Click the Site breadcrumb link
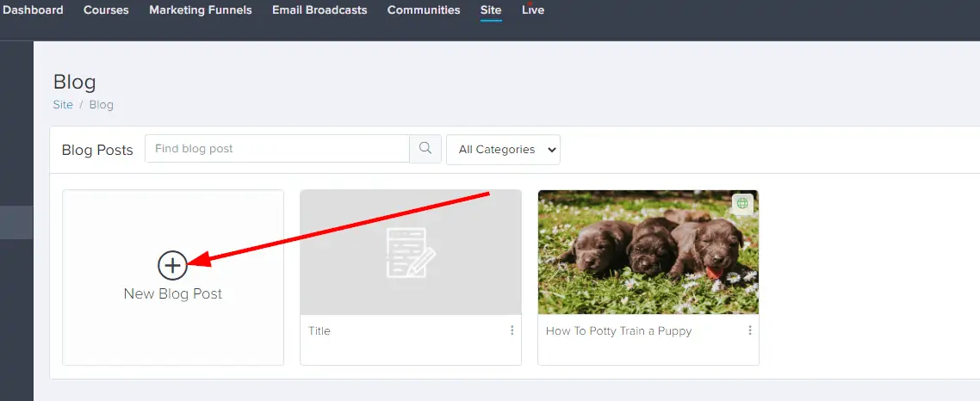The image size is (980, 401). tap(63, 104)
